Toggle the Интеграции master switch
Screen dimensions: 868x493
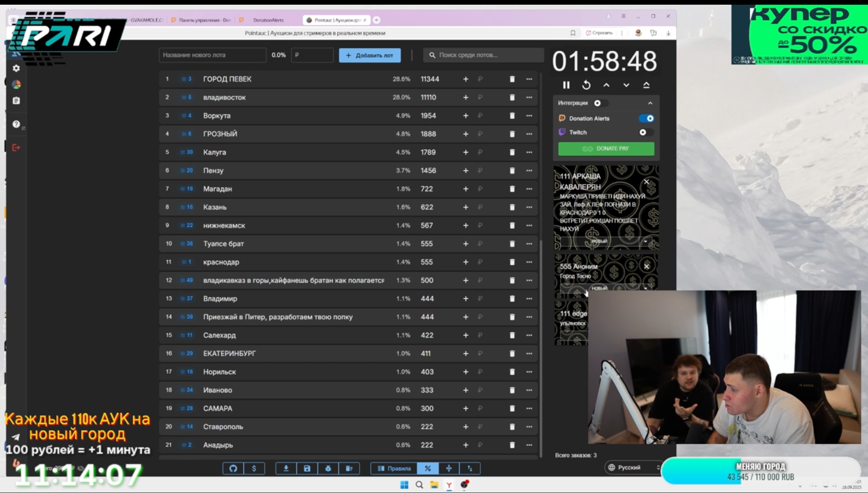pyautogui.click(x=600, y=103)
